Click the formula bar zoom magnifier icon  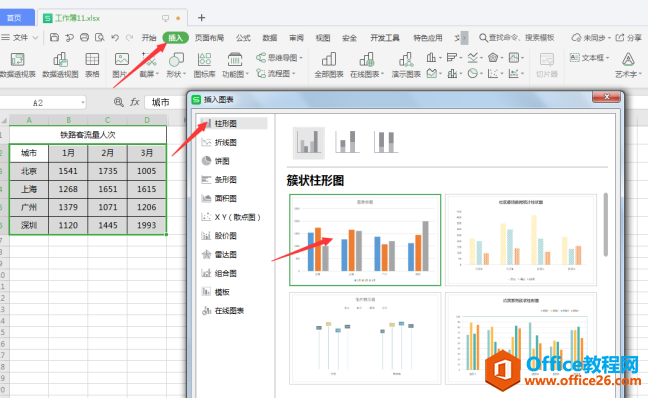pyautogui.click(x=119, y=102)
